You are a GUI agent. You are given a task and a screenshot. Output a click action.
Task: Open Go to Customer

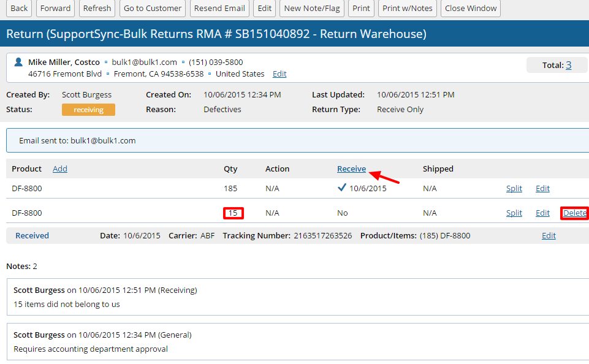pyautogui.click(x=153, y=9)
